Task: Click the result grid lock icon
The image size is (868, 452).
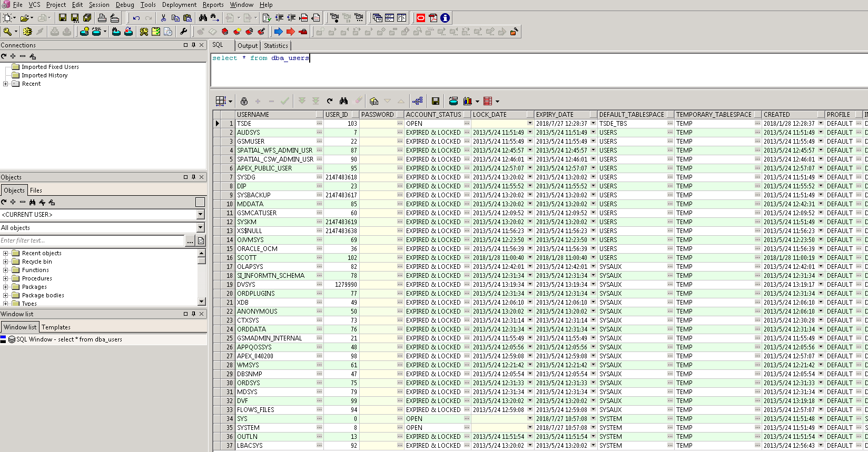Action: [x=244, y=101]
